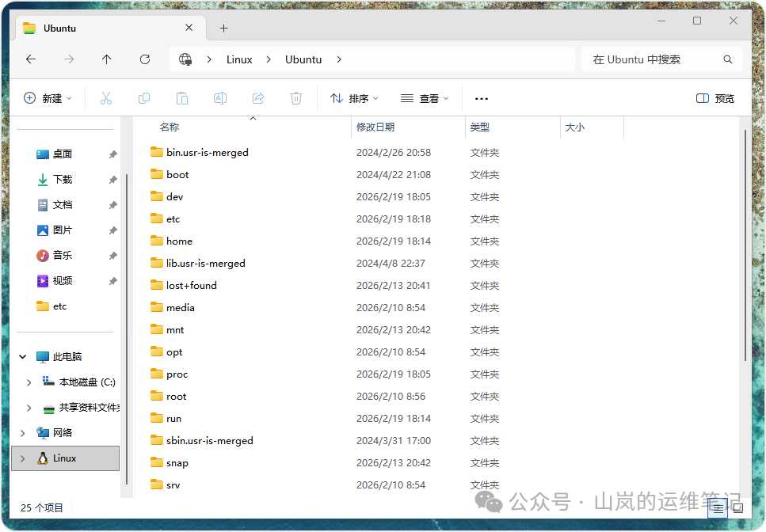
Task: Select the Ubuntu window tab
Action: pos(112,28)
